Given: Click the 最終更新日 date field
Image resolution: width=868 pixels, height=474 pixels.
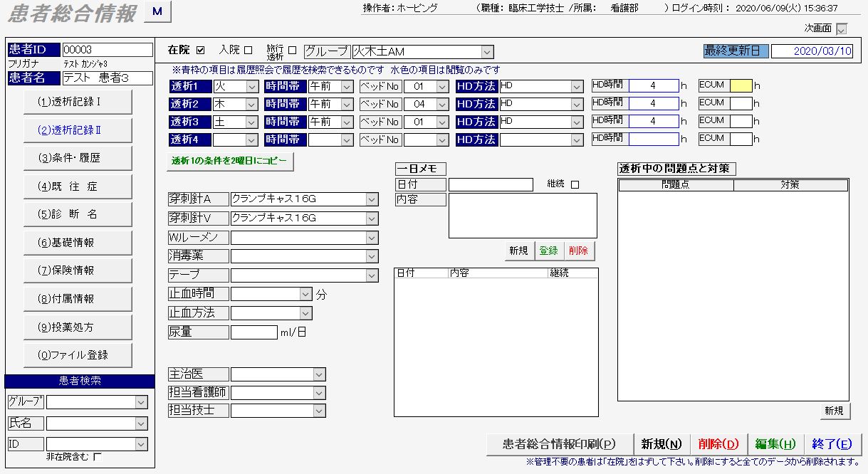Looking at the screenshot, I should pos(812,51).
